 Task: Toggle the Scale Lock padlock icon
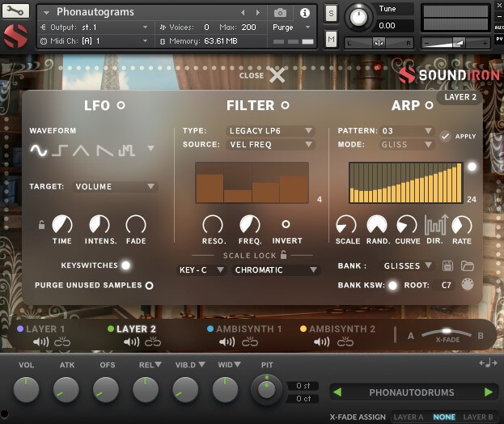point(283,255)
